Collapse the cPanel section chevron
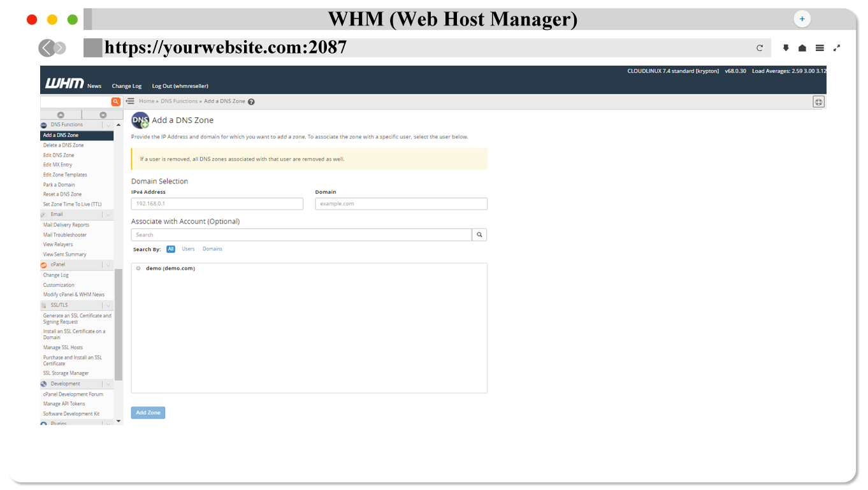The image size is (868, 490). pyautogui.click(x=108, y=265)
